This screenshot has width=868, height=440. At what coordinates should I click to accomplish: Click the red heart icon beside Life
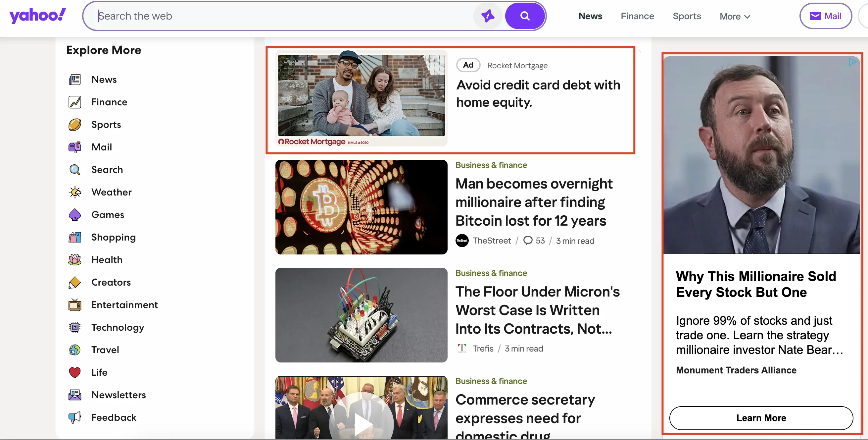click(75, 372)
